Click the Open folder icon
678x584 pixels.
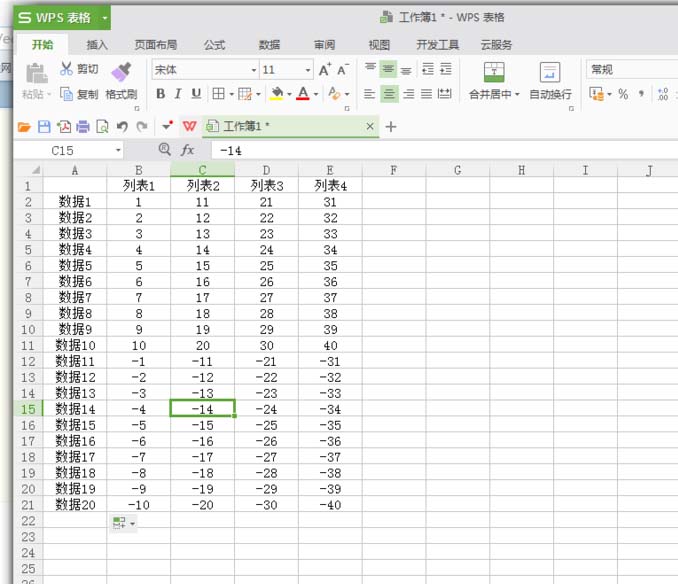pos(24,127)
